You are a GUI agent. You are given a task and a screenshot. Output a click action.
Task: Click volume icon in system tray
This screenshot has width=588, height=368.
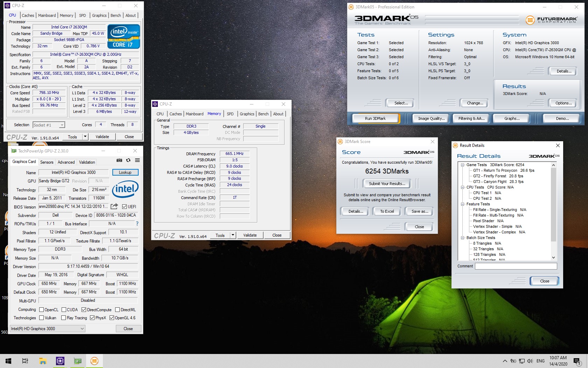pyautogui.click(x=530, y=361)
